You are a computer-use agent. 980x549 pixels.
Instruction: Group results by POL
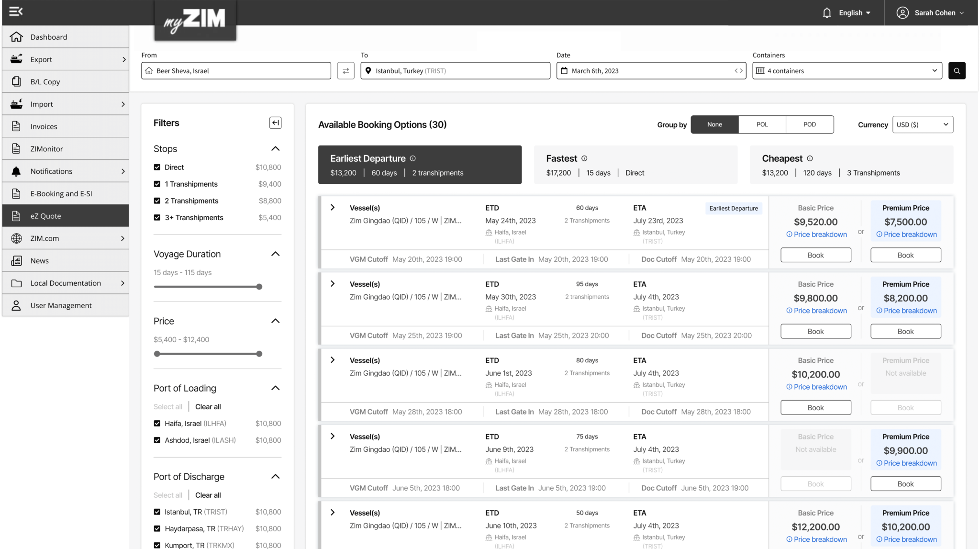pyautogui.click(x=762, y=124)
